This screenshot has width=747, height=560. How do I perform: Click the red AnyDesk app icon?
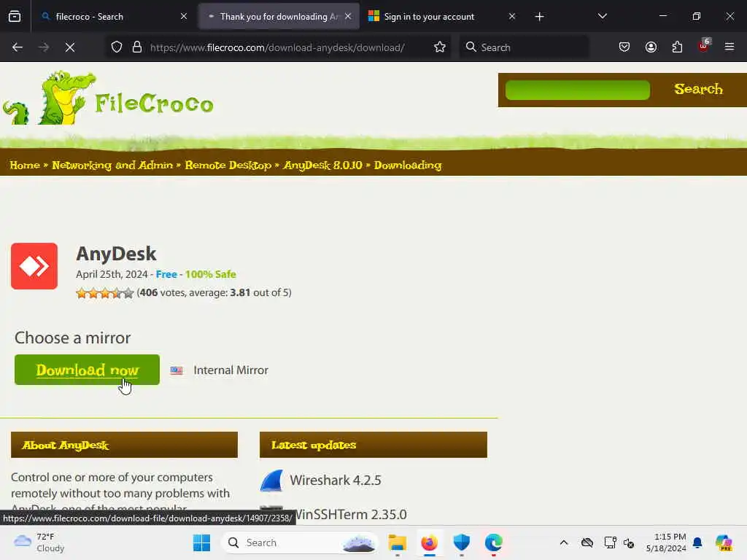pos(34,266)
